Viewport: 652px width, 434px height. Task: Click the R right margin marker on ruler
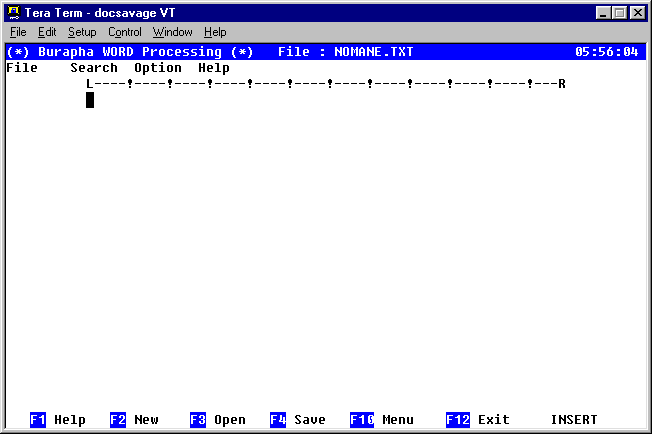click(562, 84)
